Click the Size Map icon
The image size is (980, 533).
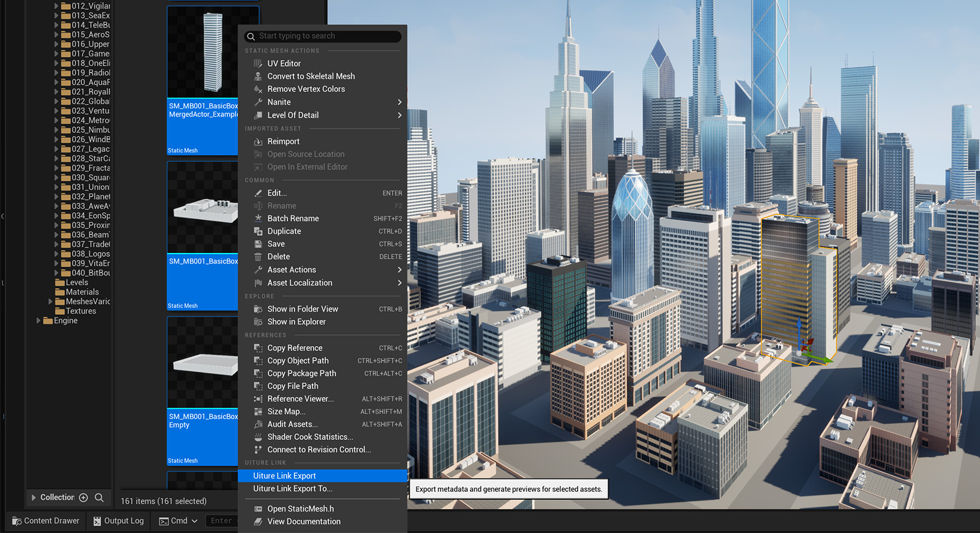coord(258,412)
